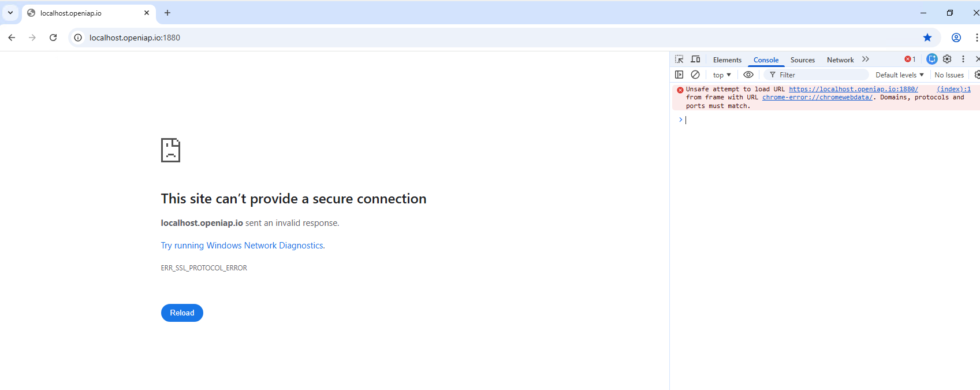The width and height of the screenshot is (980, 390).
Task: Open the DevTools AI assistance icon
Action: pyautogui.click(x=931, y=59)
